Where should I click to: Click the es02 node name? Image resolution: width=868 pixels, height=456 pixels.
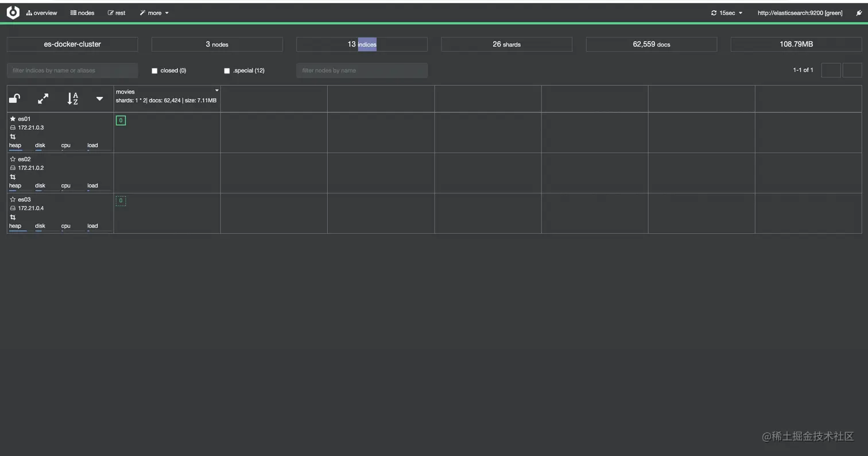click(24, 159)
